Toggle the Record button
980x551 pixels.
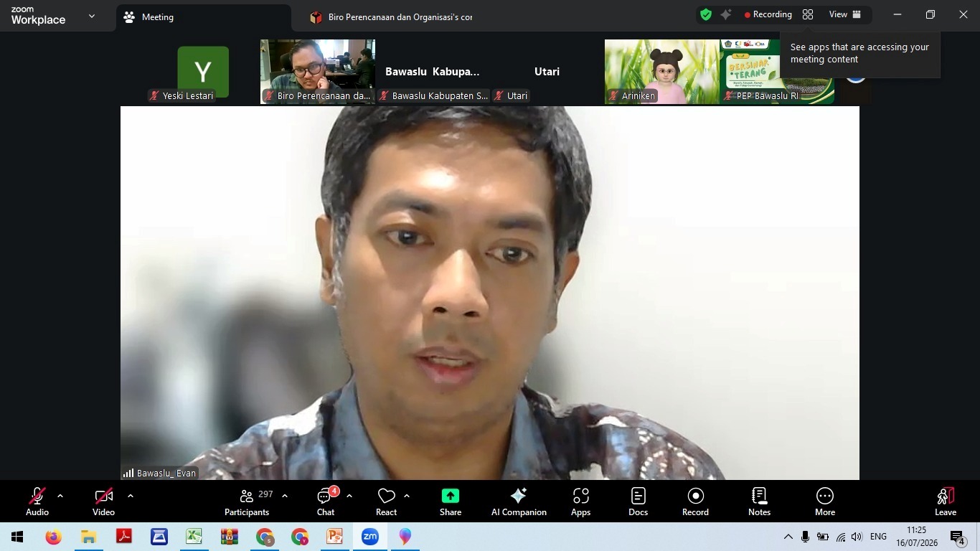tap(695, 501)
